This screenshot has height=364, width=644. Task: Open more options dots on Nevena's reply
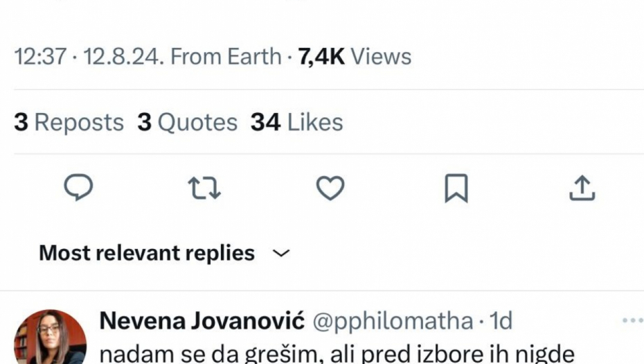(632, 320)
